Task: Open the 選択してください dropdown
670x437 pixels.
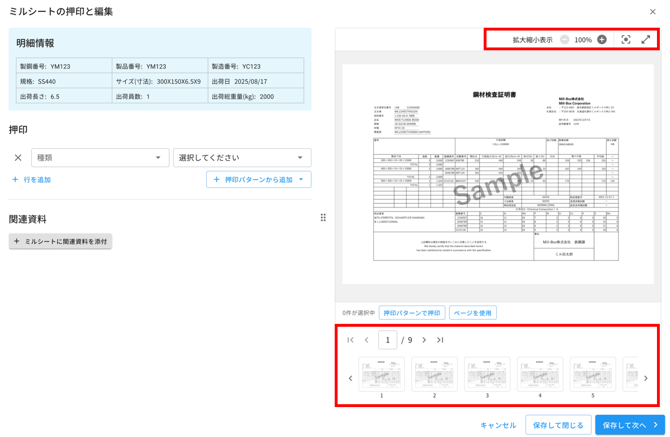Action: 242,158
